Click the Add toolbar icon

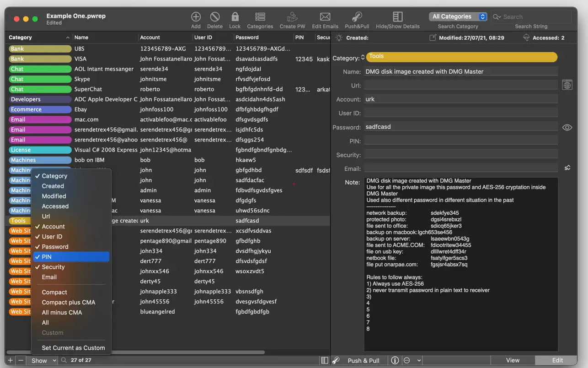(x=196, y=17)
